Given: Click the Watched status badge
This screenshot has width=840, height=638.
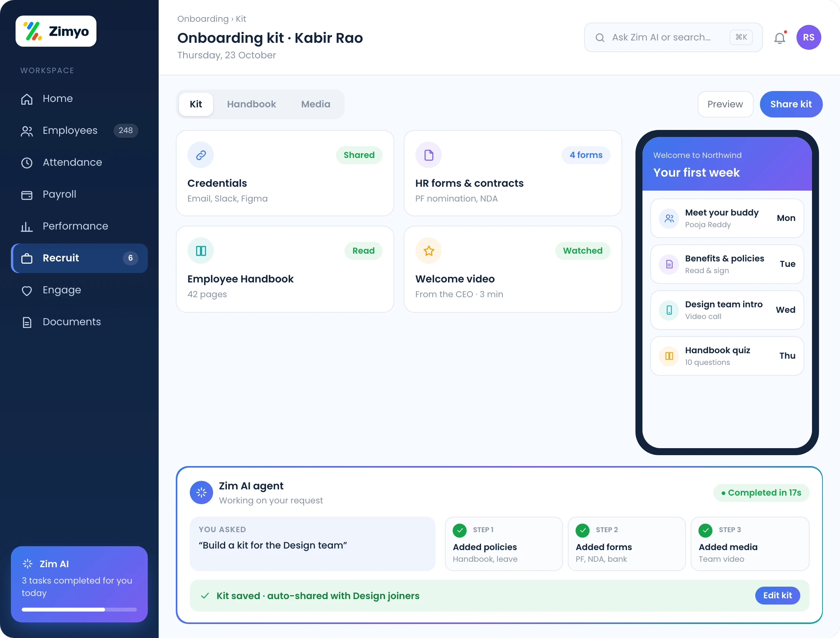Looking at the screenshot, I should click(583, 251).
